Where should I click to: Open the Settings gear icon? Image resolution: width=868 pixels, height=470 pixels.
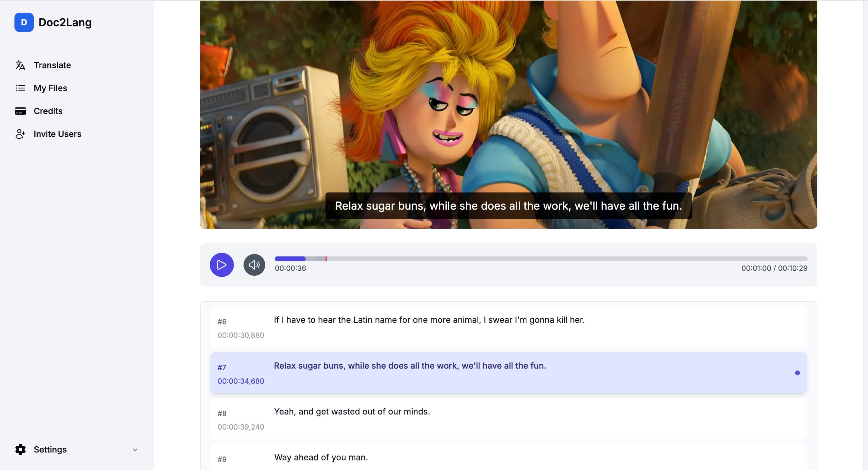20,449
